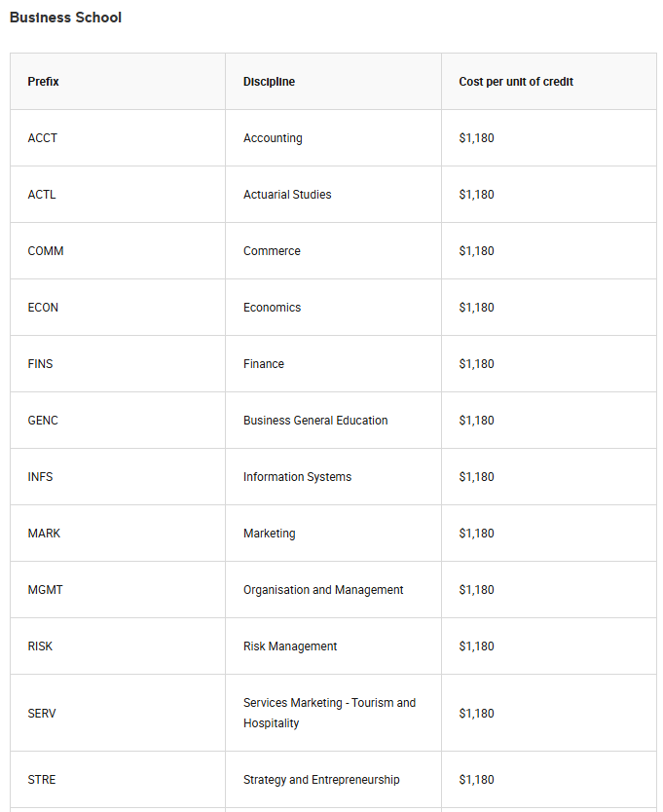Click the Business General Education cell
The width and height of the screenshot is (663, 812).
click(x=315, y=421)
